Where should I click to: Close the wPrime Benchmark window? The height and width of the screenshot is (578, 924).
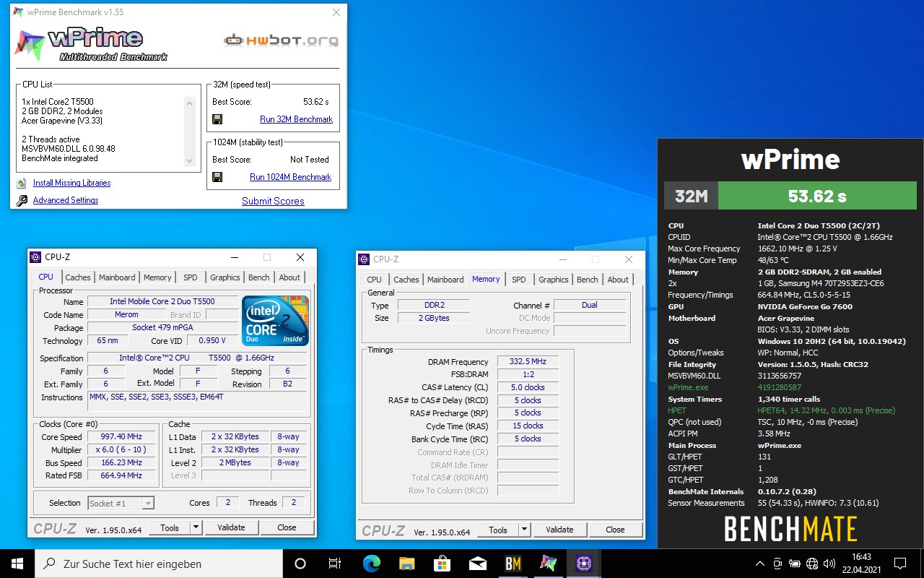(x=336, y=12)
